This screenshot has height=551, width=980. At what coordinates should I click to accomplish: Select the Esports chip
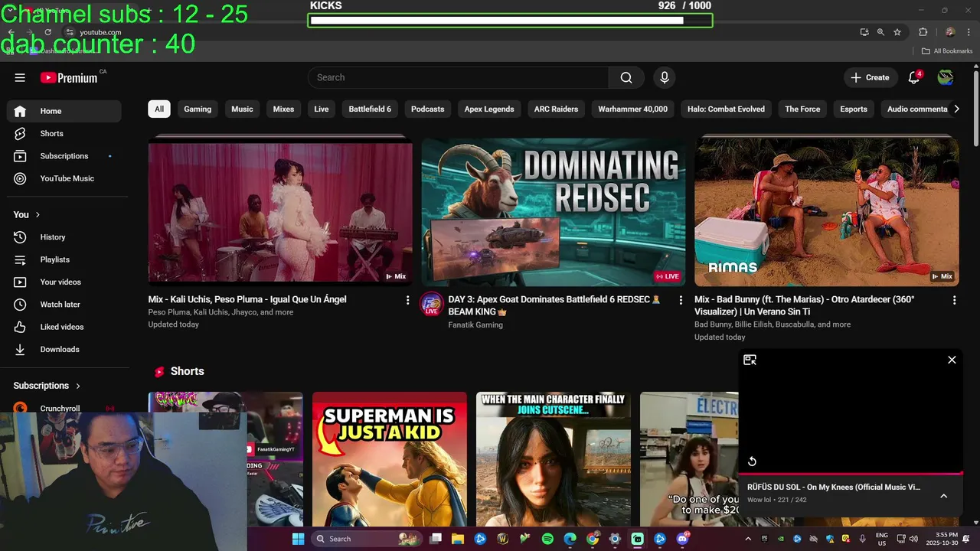click(x=854, y=109)
